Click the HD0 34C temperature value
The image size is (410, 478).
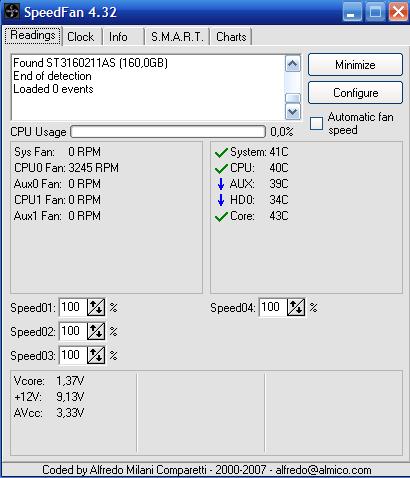click(279, 200)
